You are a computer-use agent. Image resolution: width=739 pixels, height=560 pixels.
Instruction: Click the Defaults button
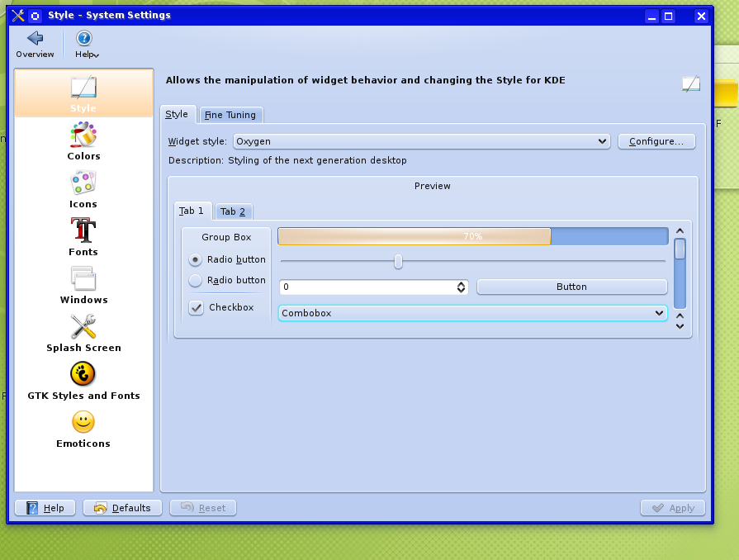122,508
